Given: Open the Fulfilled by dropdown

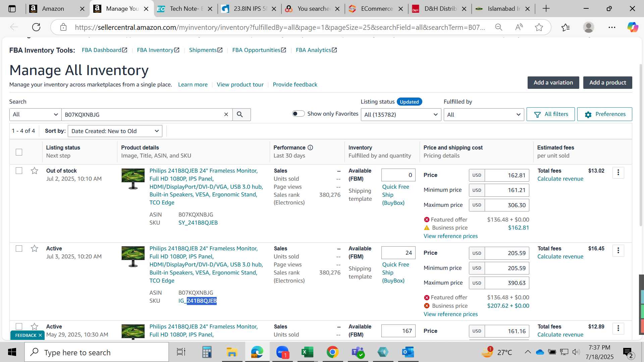Looking at the screenshot, I should 484,115.
